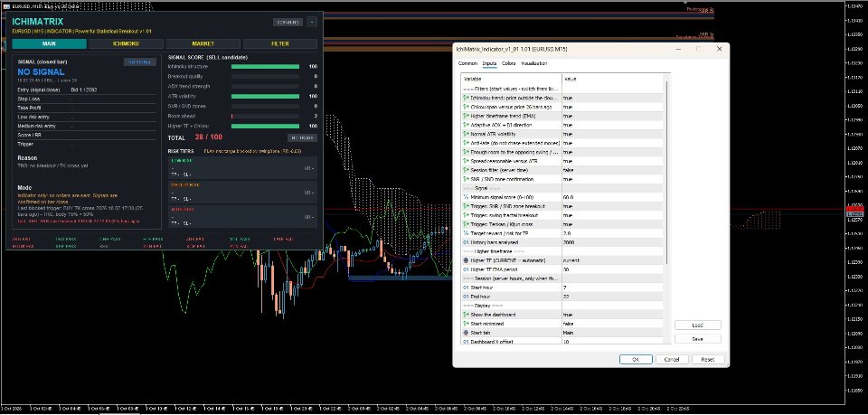Click the Trigger: swing fractal breakout row icon
The image size is (868, 415).
467,215
